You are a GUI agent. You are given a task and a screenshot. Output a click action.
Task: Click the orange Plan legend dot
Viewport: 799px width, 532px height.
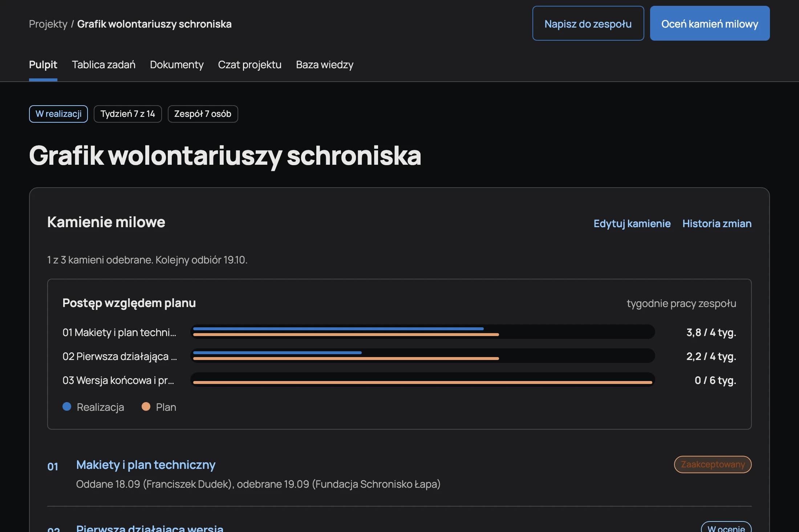pos(146,406)
